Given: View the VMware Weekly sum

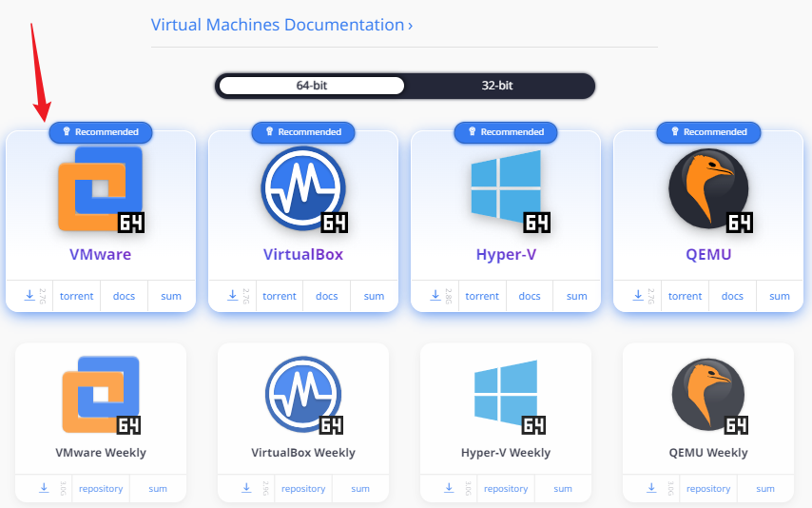Looking at the screenshot, I should point(158,489).
